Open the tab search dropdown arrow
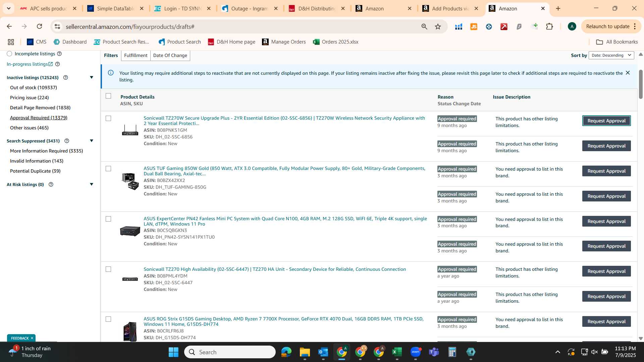The height and width of the screenshot is (362, 644). coord(8,8)
